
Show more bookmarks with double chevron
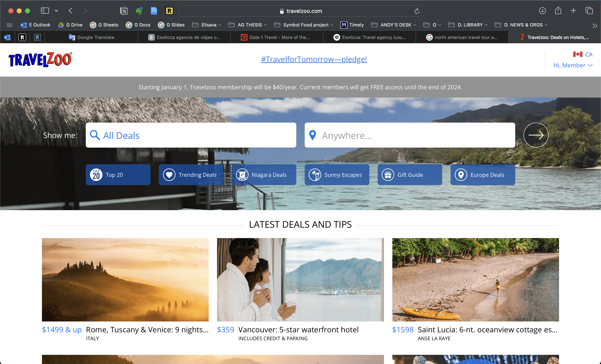pos(595,25)
